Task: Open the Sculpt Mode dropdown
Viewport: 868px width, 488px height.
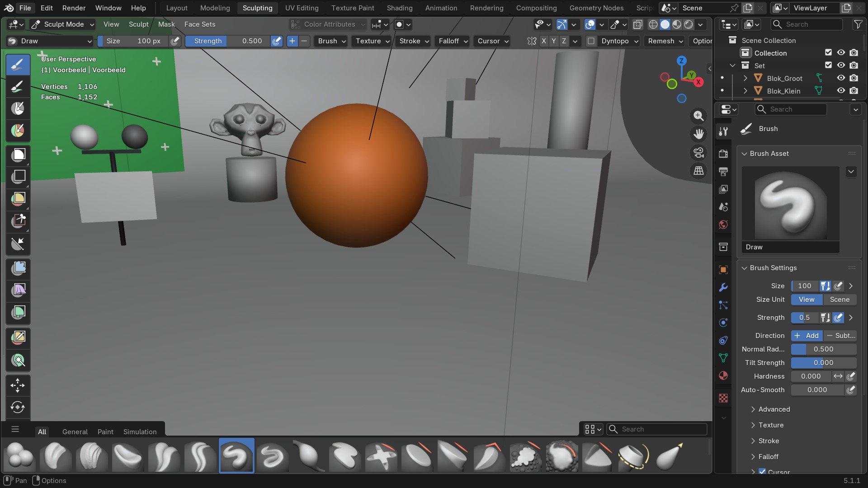Action: (x=63, y=24)
